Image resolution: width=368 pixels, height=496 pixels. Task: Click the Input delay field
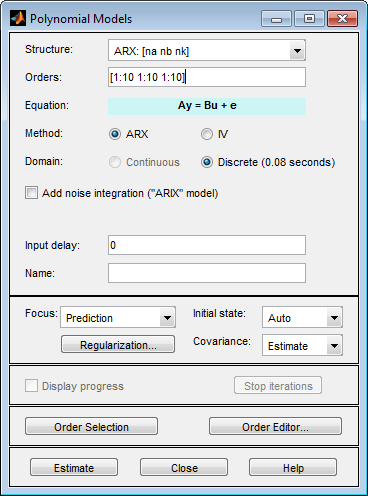[x=207, y=245]
